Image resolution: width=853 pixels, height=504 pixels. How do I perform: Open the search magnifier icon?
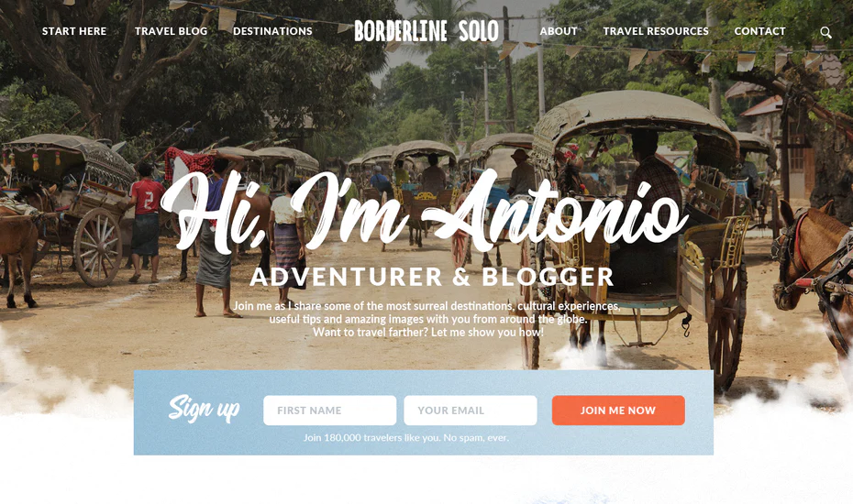pyautogui.click(x=825, y=32)
